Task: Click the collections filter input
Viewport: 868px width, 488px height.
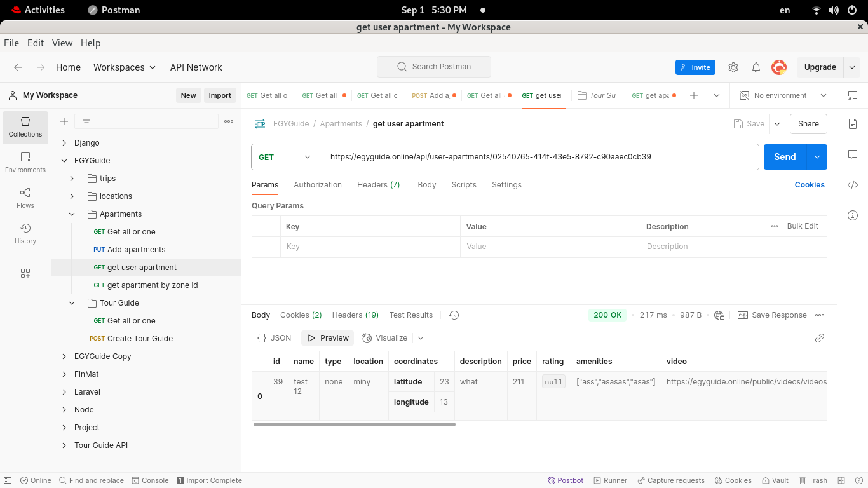Action: click(146, 121)
